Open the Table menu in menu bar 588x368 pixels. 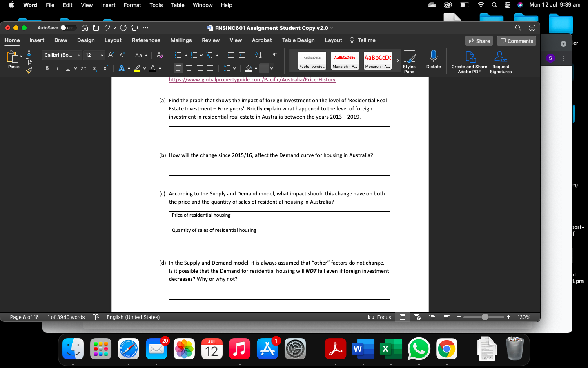click(178, 5)
